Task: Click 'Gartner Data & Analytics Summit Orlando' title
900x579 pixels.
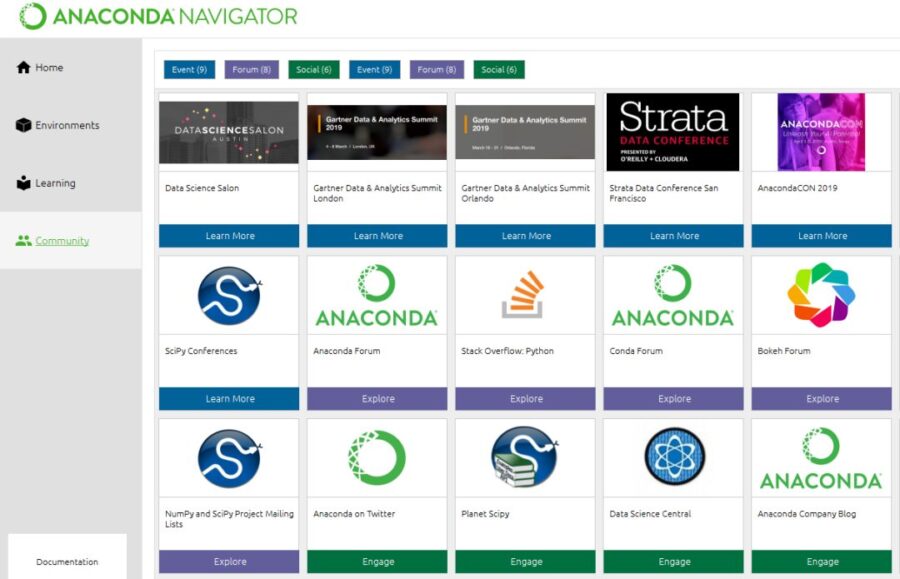Action: pos(525,193)
